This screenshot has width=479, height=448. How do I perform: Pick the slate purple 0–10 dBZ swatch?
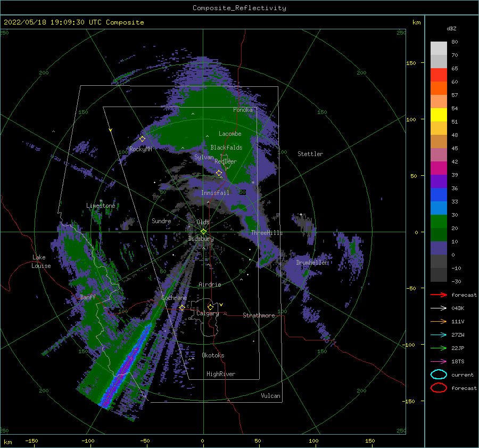pyautogui.click(x=439, y=248)
